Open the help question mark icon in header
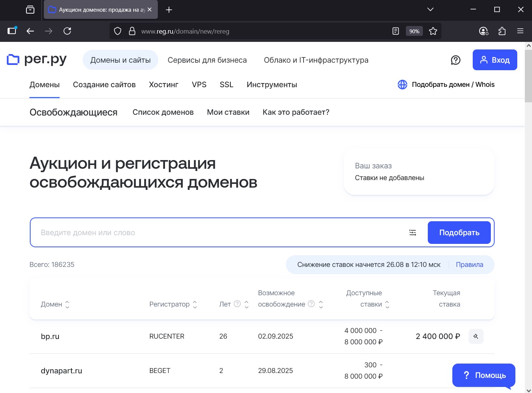Screen dimensions: 532x393 click(x=456, y=60)
